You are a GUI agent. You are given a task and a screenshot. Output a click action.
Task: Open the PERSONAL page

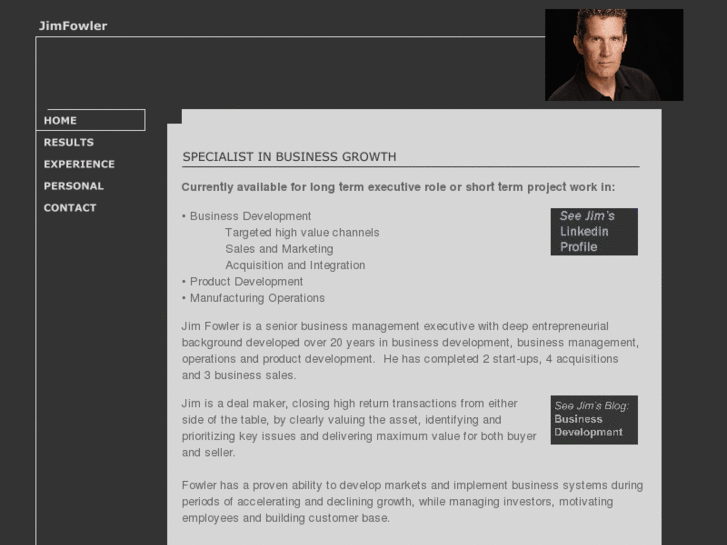(x=74, y=186)
